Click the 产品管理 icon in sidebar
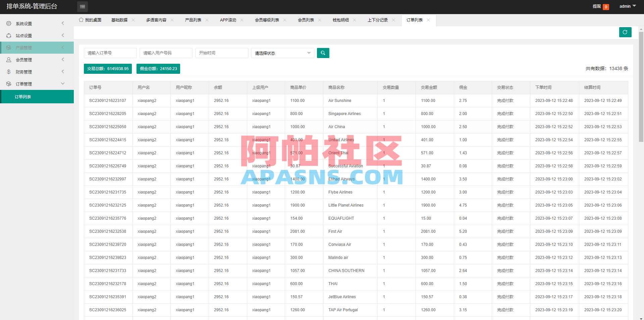The image size is (644, 320). pos(8,47)
